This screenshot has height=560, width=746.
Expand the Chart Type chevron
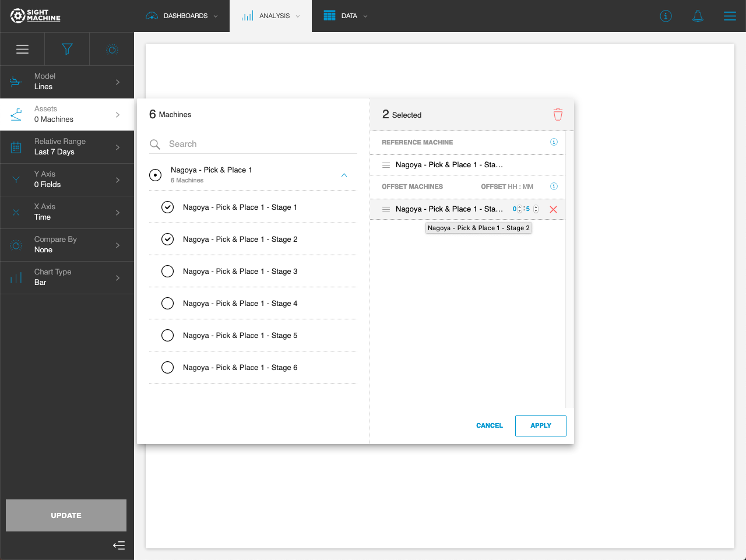tap(118, 277)
